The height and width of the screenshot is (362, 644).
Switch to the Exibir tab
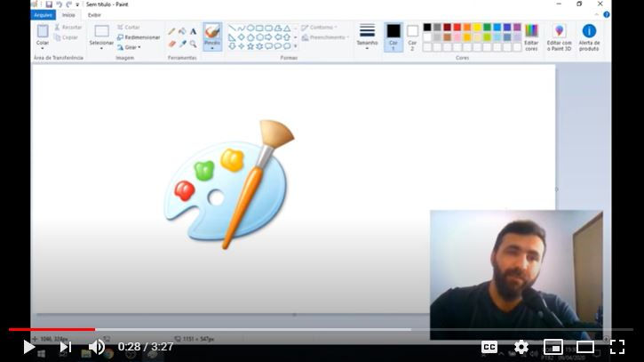94,15
